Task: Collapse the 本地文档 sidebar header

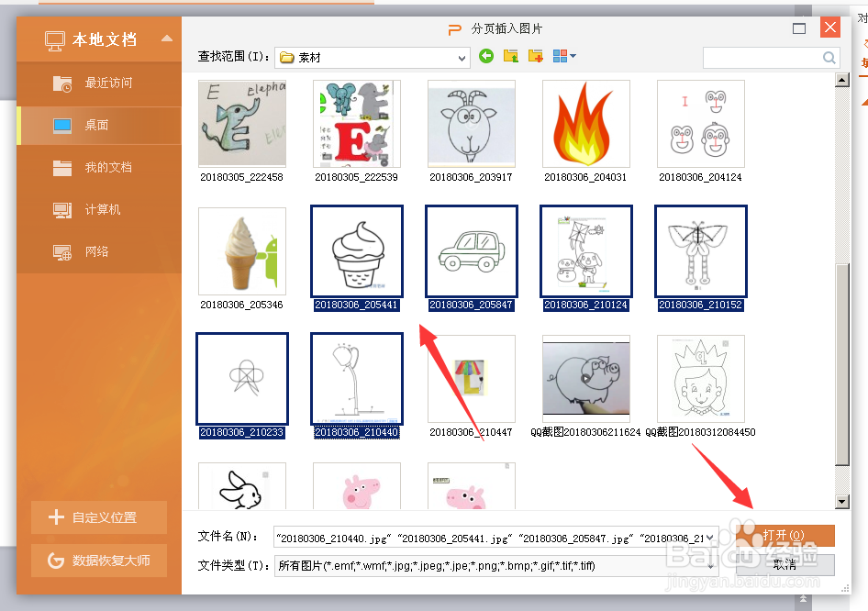Action: (x=167, y=39)
